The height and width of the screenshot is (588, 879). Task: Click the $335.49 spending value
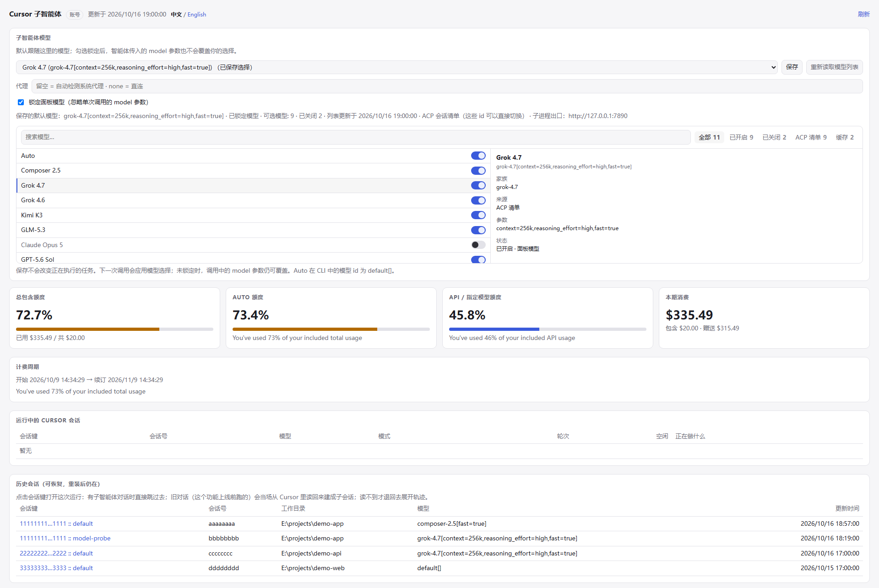tap(689, 315)
